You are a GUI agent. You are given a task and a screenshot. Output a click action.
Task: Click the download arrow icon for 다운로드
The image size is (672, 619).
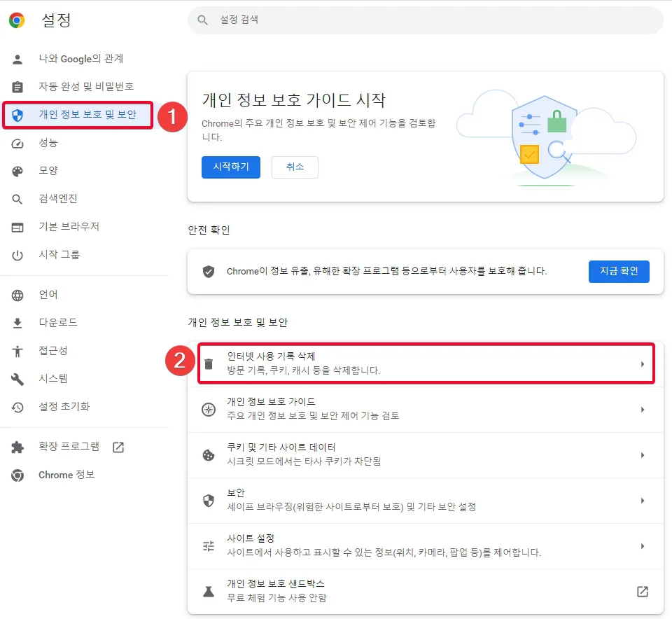17,323
